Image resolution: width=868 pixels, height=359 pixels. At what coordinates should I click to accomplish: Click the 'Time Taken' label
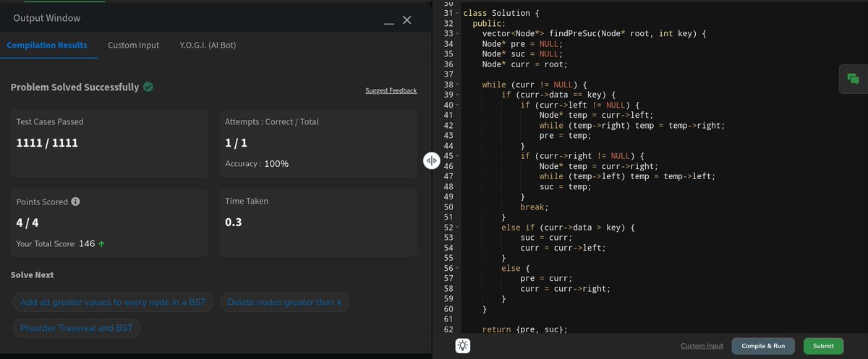pyautogui.click(x=247, y=201)
